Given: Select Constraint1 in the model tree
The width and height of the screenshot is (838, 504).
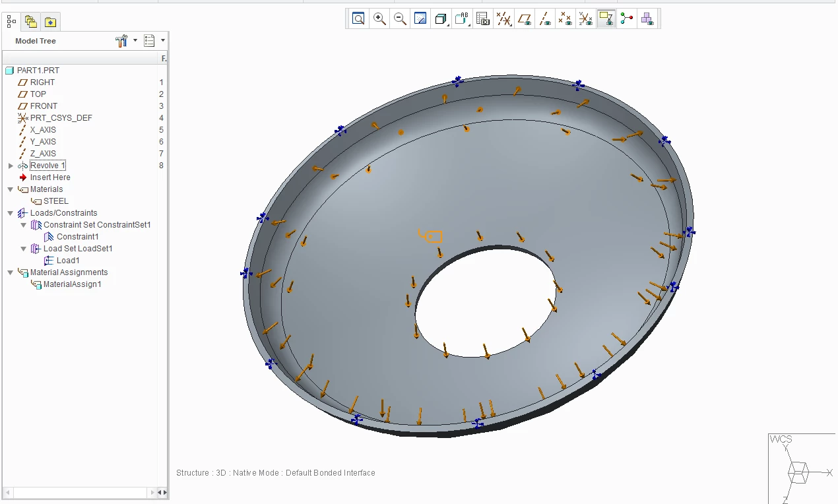Looking at the screenshot, I should pos(78,237).
